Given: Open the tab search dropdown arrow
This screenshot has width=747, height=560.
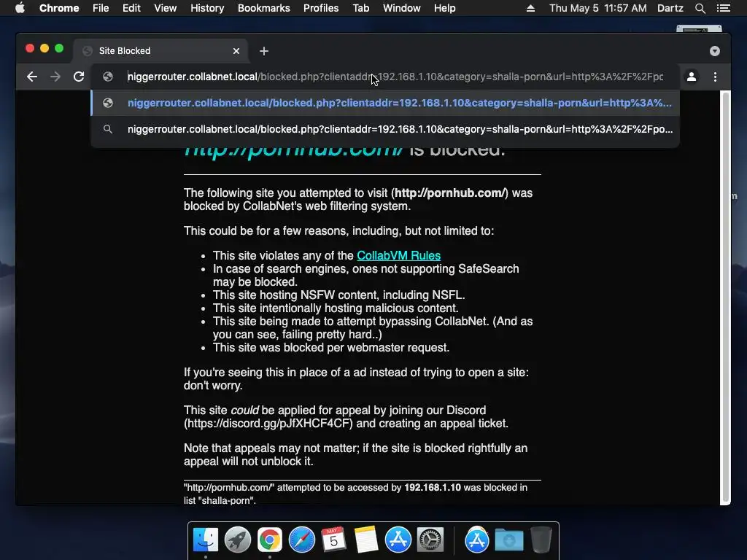Looking at the screenshot, I should tap(715, 51).
